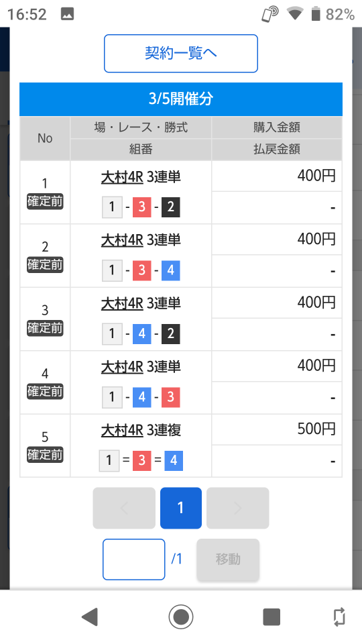This screenshot has width=362, height=644.
Task: Tap the screen rotation icon in navigation bar
Action: click(339, 617)
